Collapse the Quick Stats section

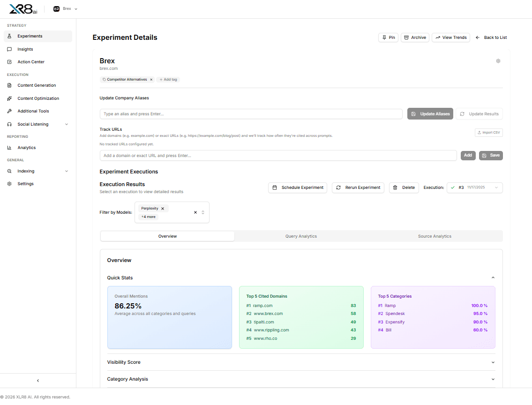(x=493, y=277)
